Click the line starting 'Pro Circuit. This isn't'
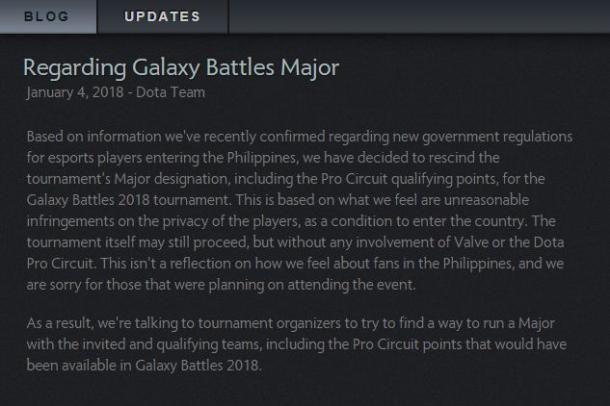The image size is (610, 406). (x=295, y=264)
